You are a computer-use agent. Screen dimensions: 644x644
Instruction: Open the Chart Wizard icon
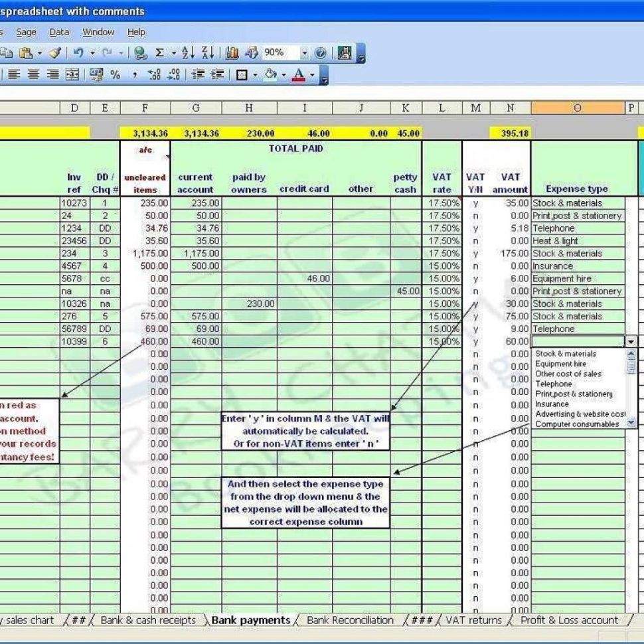tap(233, 52)
